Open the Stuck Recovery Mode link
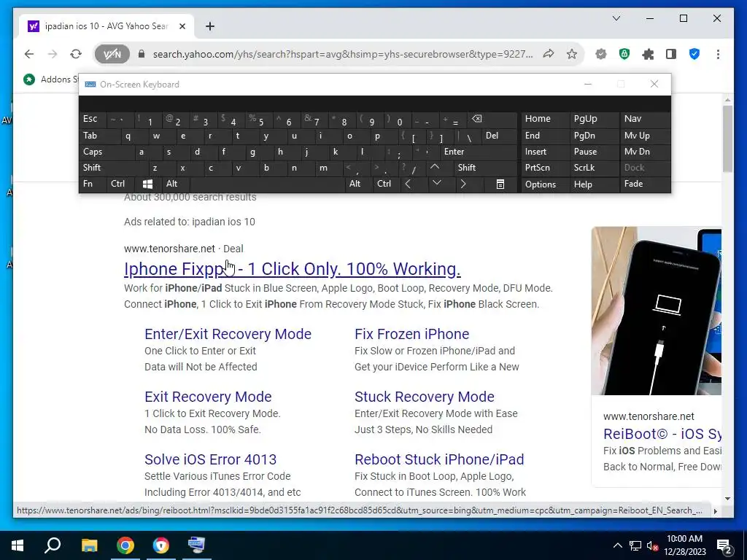 click(x=424, y=397)
